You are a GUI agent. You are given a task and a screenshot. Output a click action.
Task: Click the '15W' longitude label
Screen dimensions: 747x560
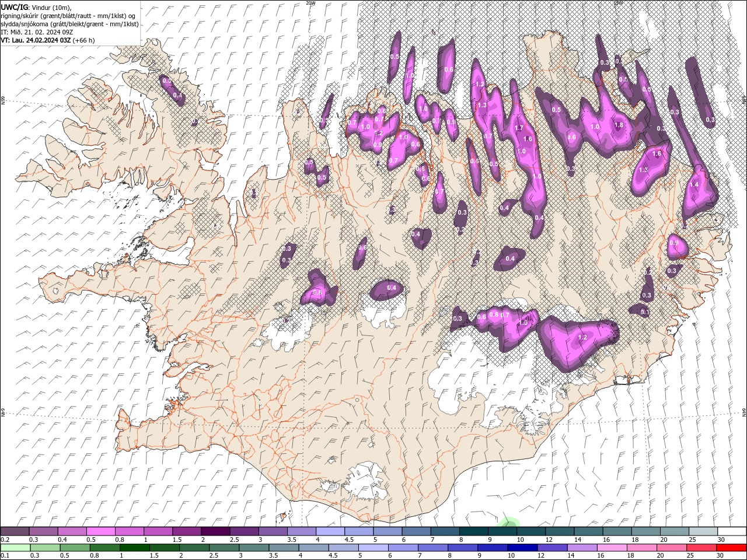coord(618,3)
